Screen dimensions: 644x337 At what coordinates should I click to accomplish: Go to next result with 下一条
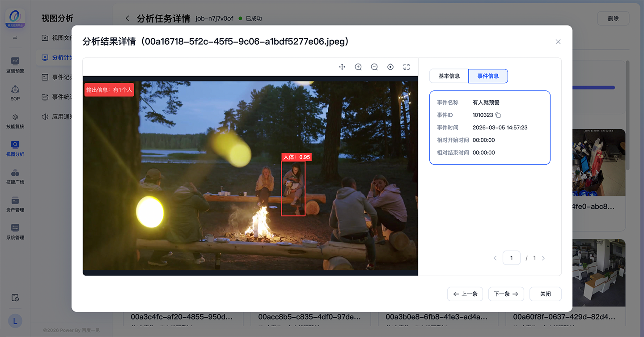pos(506,294)
